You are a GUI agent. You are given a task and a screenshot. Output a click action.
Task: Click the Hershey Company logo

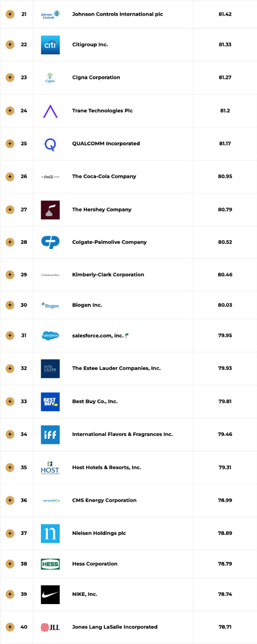click(50, 210)
